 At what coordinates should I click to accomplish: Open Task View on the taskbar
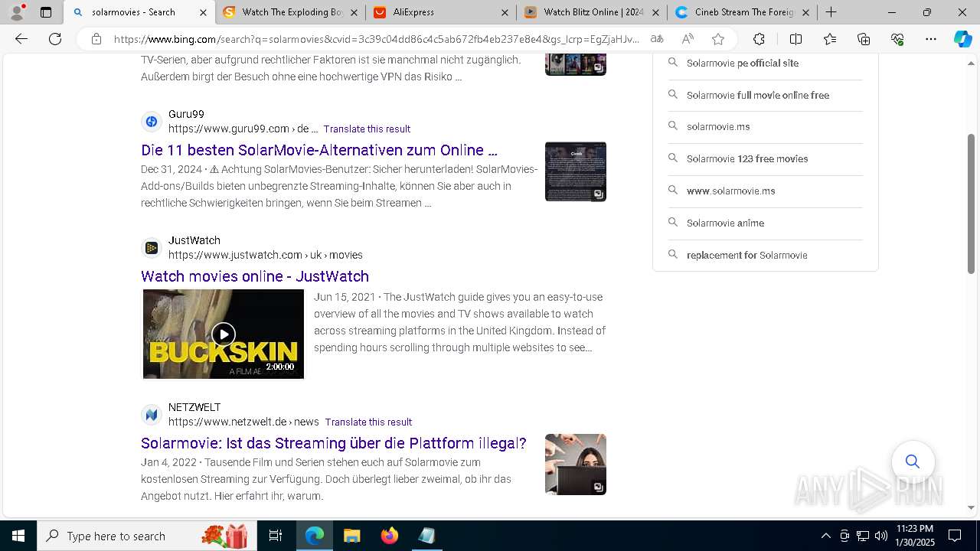(276, 536)
